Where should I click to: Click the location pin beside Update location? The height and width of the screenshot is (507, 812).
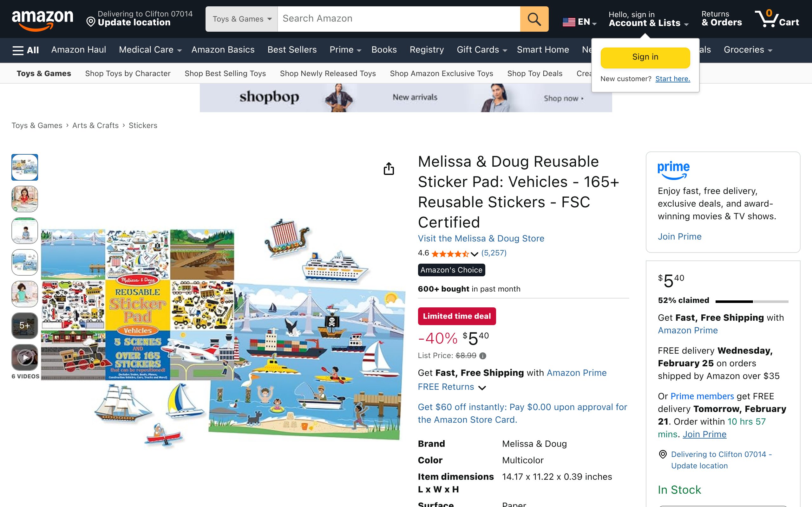tap(91, 22)
